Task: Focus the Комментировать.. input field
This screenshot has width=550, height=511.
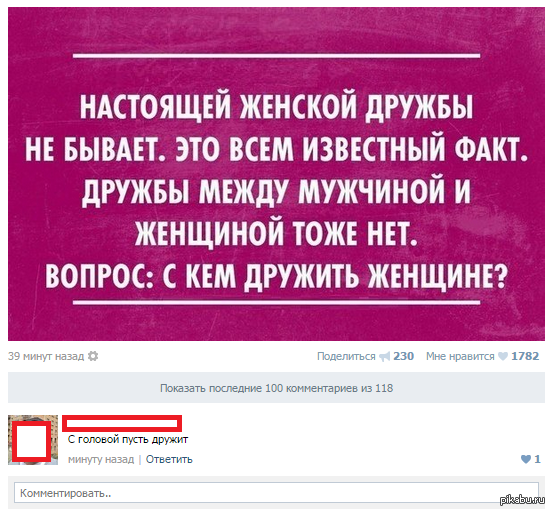Action: point(276,493)
